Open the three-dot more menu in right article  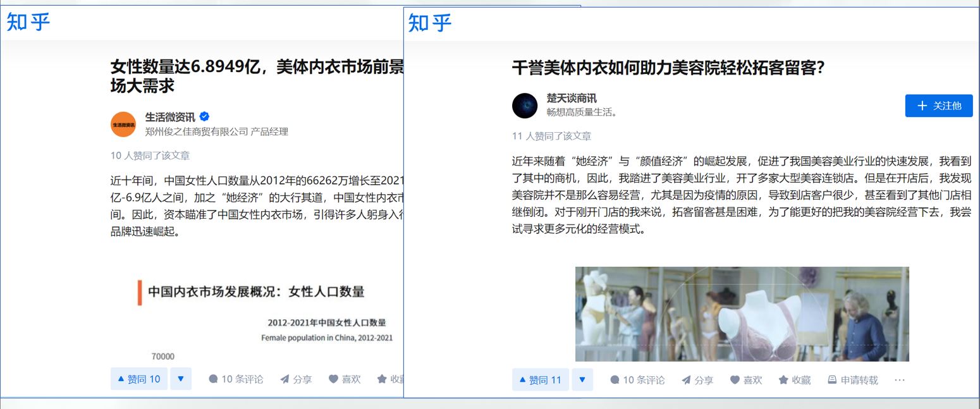point(900,380)
